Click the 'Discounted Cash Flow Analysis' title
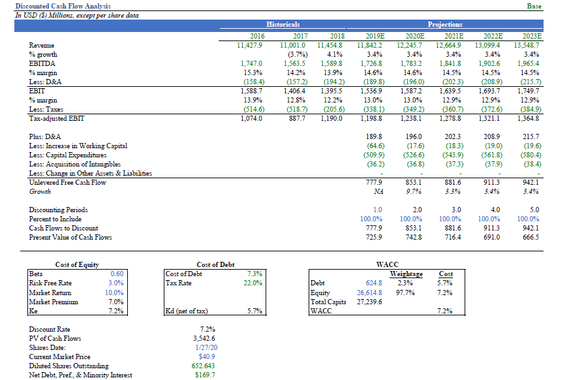569x380 pixels. (x=63, y=6)
